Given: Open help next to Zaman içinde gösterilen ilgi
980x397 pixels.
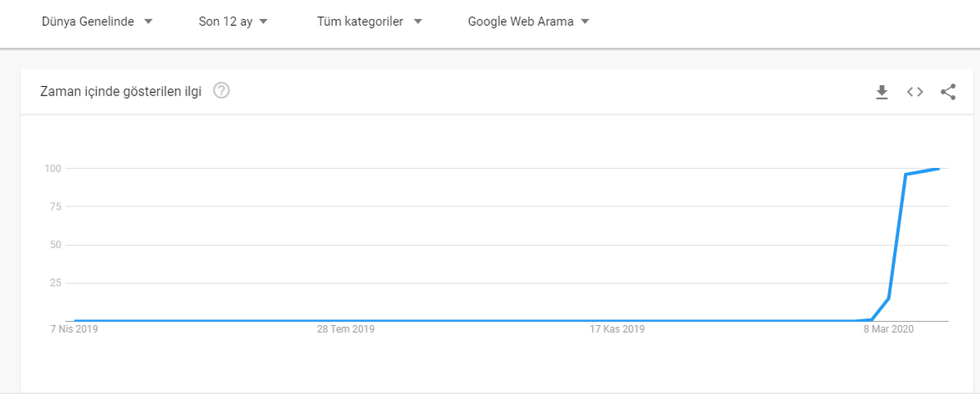Looking at the screenshot, I should click(222, 91).
